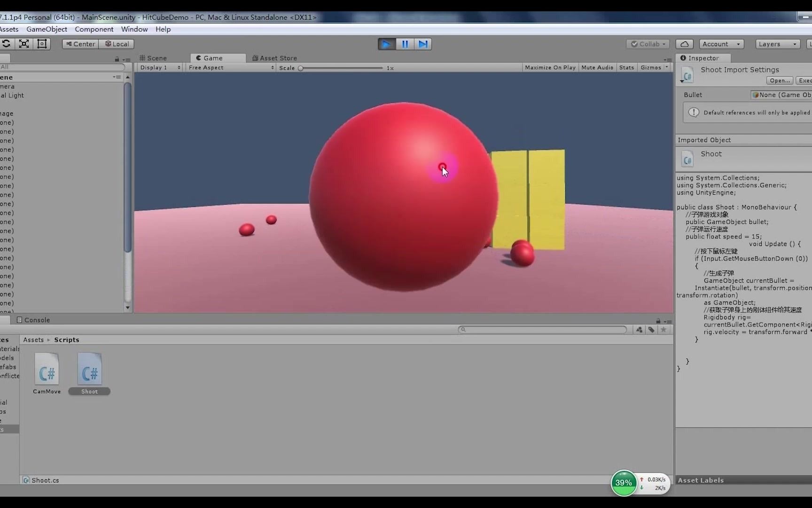812x508 pixels.
Task: Toggle the Stats overlay
Action: tap(626, 68)
